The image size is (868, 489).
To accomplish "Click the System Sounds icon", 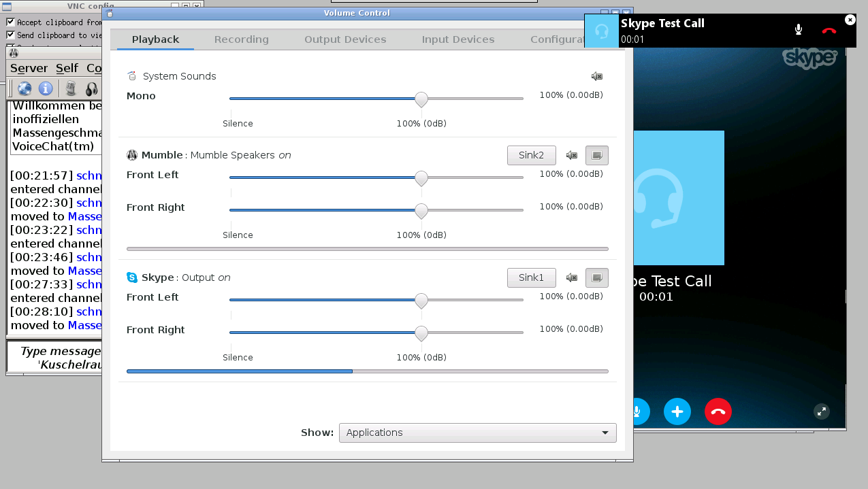I will tap(132, 76).
